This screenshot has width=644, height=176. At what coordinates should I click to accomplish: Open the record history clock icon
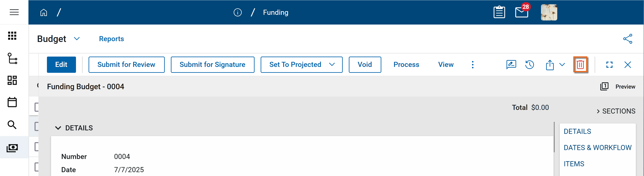pyautogui.click(x=529, y=65)
